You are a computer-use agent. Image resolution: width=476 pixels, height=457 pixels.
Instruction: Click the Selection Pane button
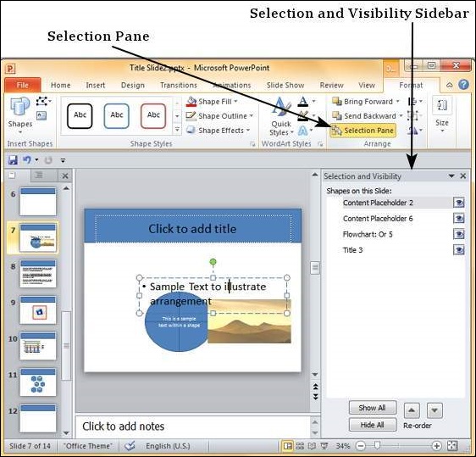(x=363, y=131)
